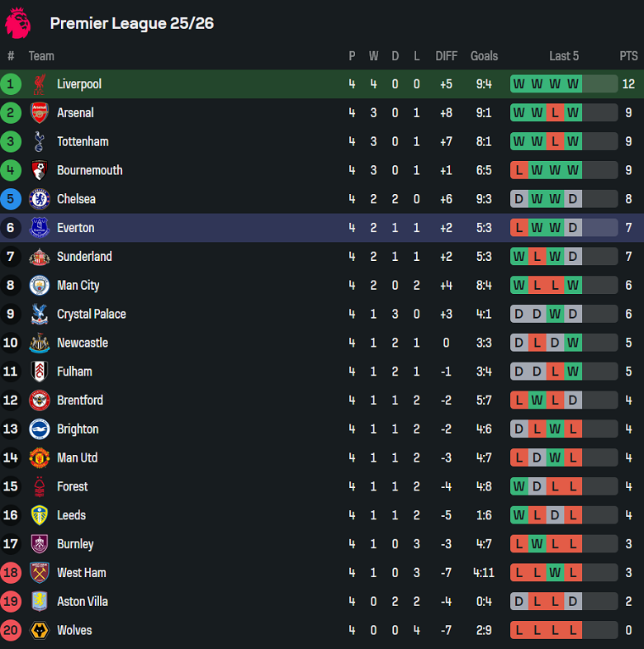Image resolution: width=644 pixels, height=649 pixels.
Task: Click the Liverpool club crest
Action: coord(39,84)
